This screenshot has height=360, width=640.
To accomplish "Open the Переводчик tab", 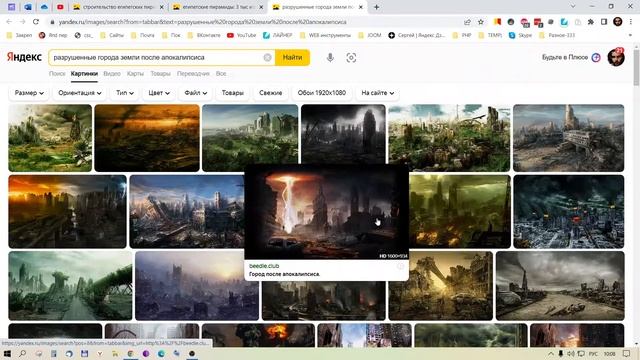I will (193, 74).
